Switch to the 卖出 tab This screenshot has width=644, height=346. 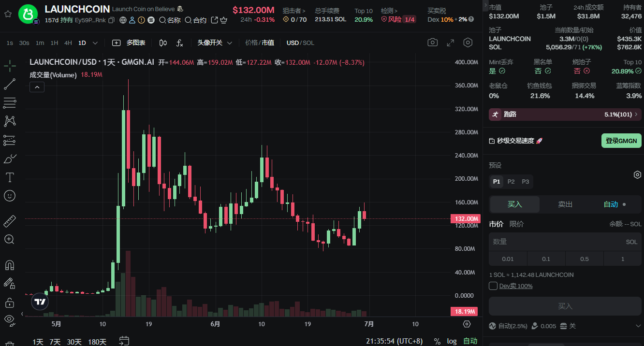tap(565, 204)
